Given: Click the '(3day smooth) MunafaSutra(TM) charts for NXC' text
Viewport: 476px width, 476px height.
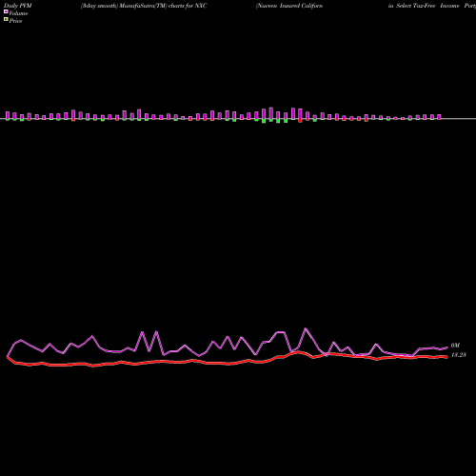Looking at the screenshot, I should pyautogui.click(x=144, y=6).
